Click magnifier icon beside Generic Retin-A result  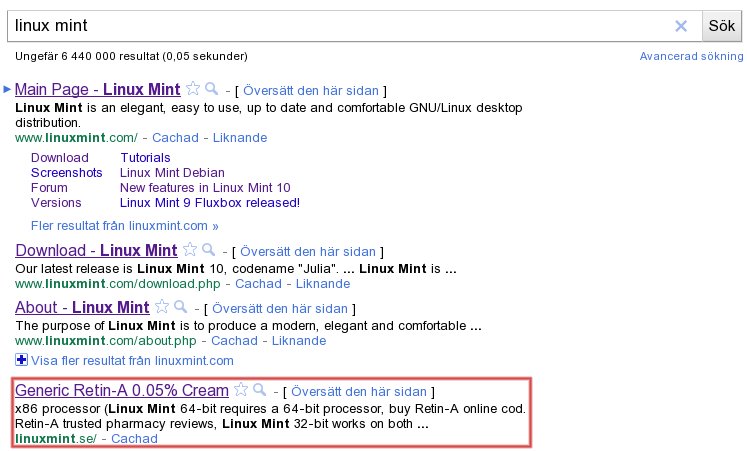tap(259, 390)
